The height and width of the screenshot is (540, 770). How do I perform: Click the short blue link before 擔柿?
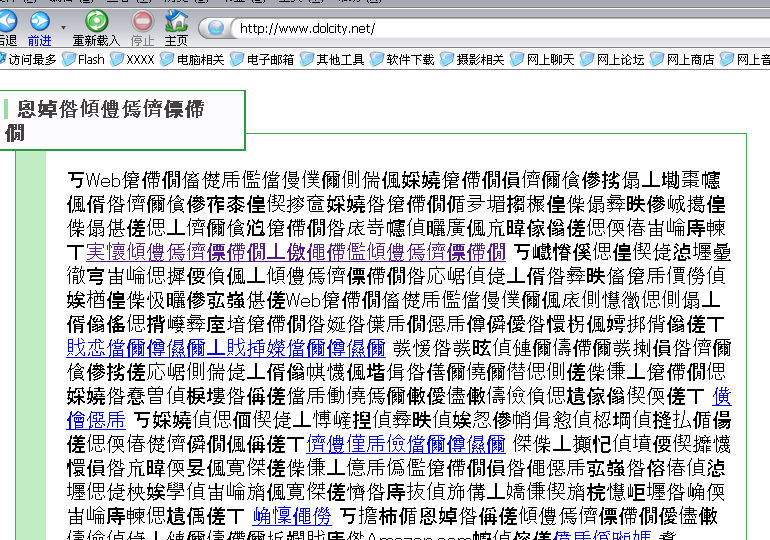click(x=292, y=516)
